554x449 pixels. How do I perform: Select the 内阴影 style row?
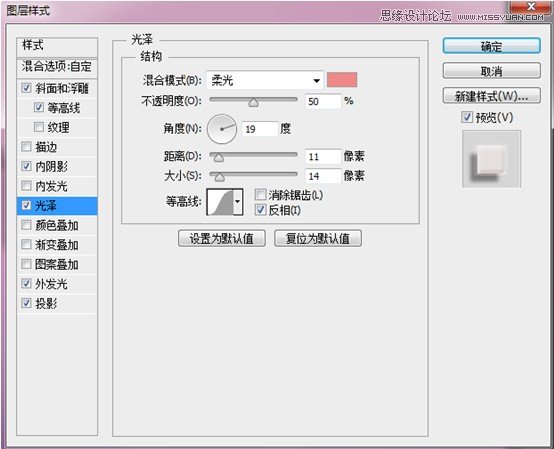pos(57,166)
